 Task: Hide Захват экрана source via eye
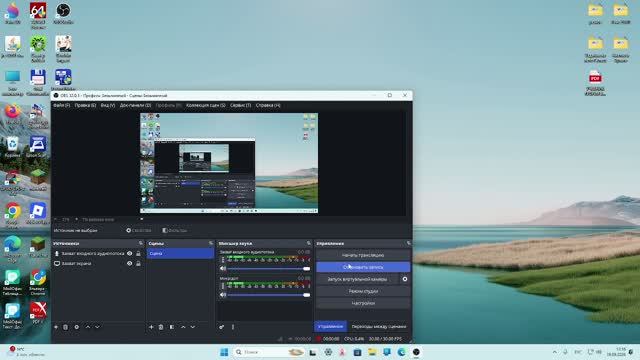(129, 264)
